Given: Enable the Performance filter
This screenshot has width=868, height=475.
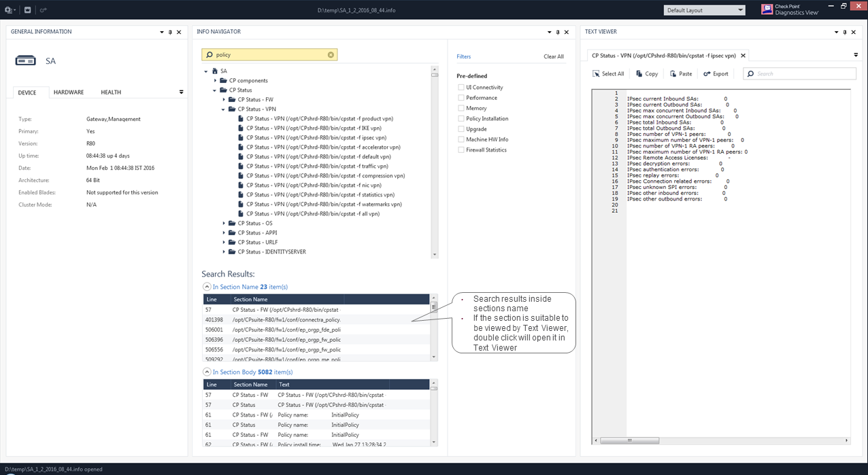Looking at the screenshot, I should tap(461, 98).
